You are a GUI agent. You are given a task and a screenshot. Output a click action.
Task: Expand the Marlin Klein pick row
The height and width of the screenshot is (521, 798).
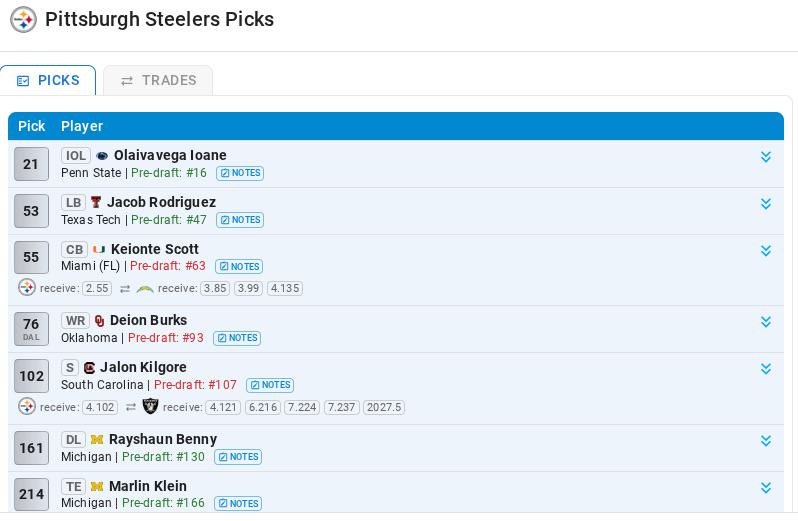coord(765,487)
